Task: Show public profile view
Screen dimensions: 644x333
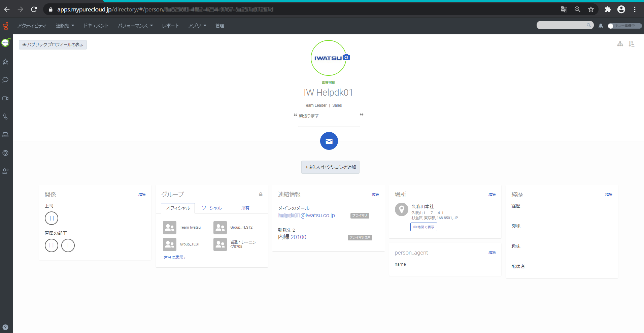Action: click(x=53, y=45)
